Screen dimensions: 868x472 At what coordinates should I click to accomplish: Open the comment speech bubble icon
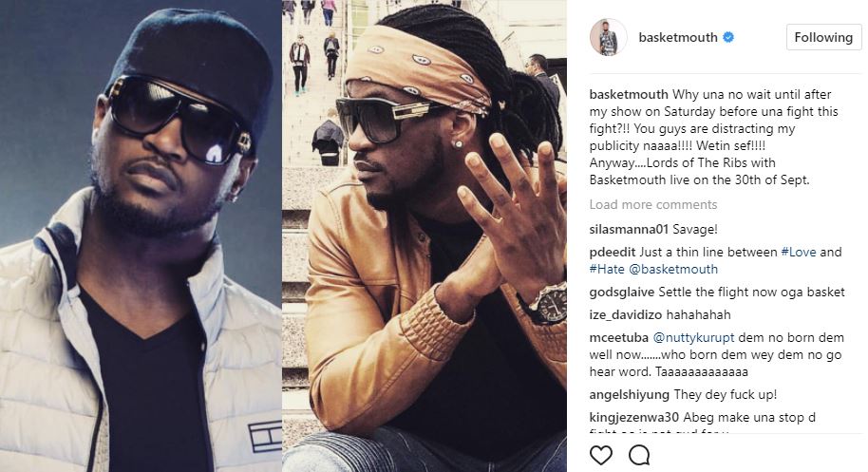coord(639,456)
